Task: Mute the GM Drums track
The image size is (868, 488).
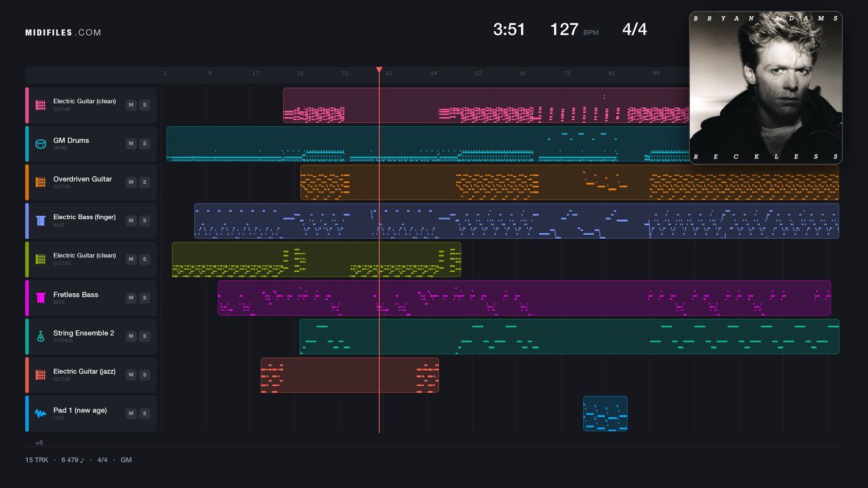Action: (131, 143)
